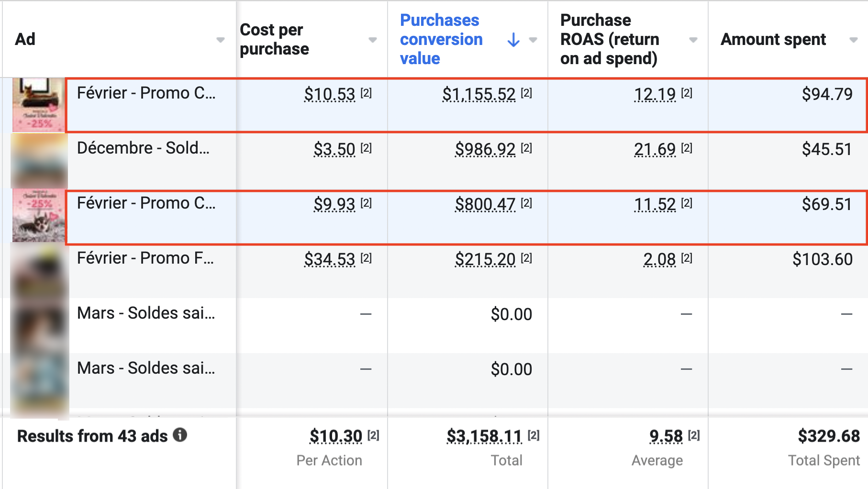This screenshot has width=868, height=489.
Task: Expand the Cost per purchase column menu
Action: pyautogui.click(x=372, y=40)
